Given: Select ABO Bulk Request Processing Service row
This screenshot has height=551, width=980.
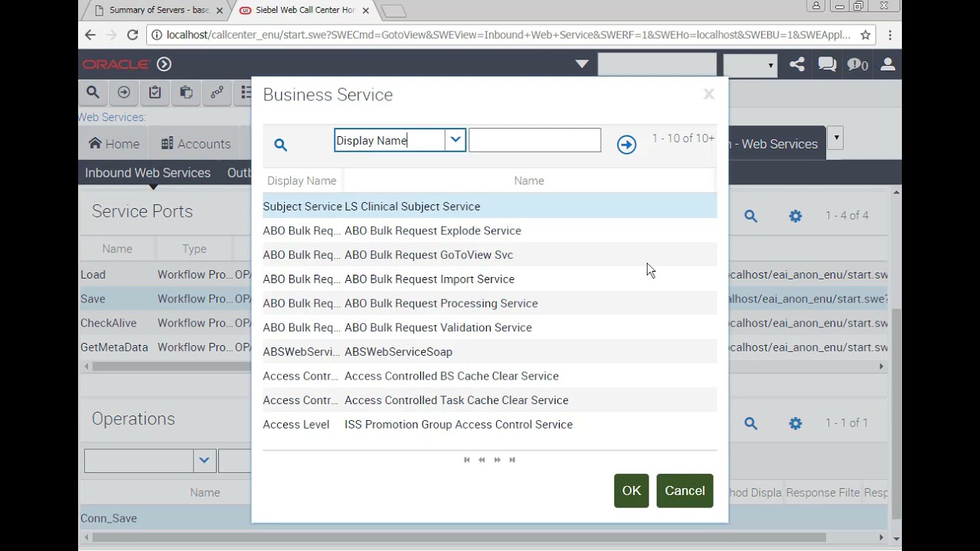Looking at the screenshot, I should 490,303.
